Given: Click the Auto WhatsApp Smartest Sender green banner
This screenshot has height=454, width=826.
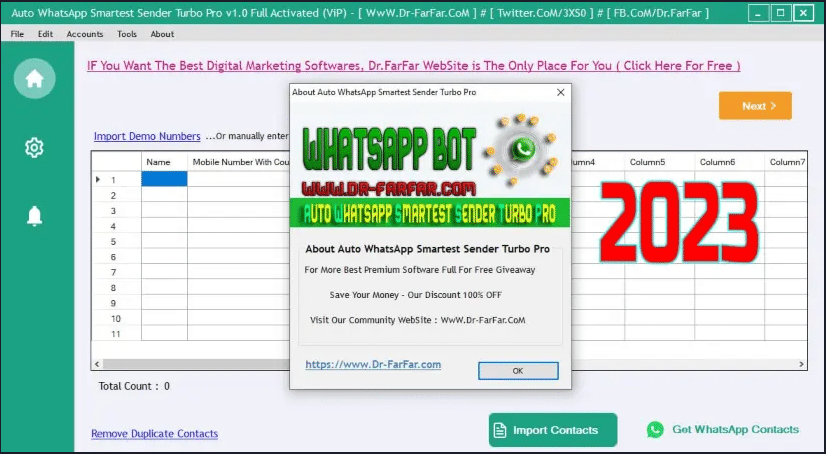Looking at the screenshot, I should pyautogui.click(x=430, y=213).
